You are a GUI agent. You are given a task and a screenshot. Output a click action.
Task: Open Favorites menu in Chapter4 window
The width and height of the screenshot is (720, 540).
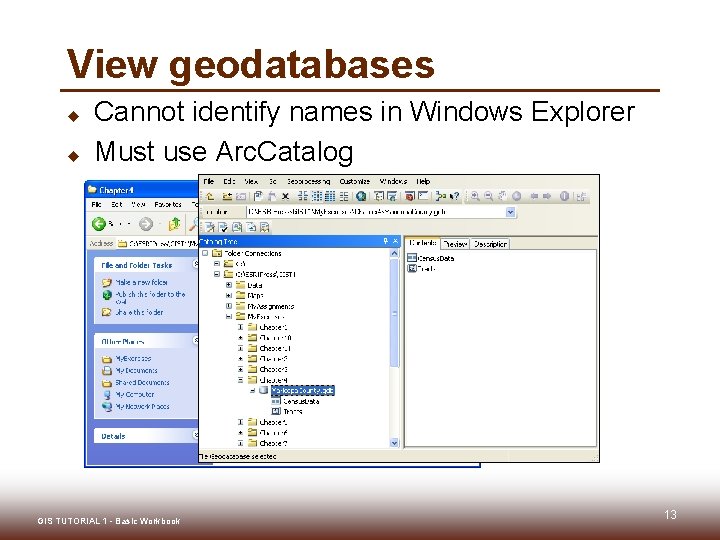[x=168, y=204]
